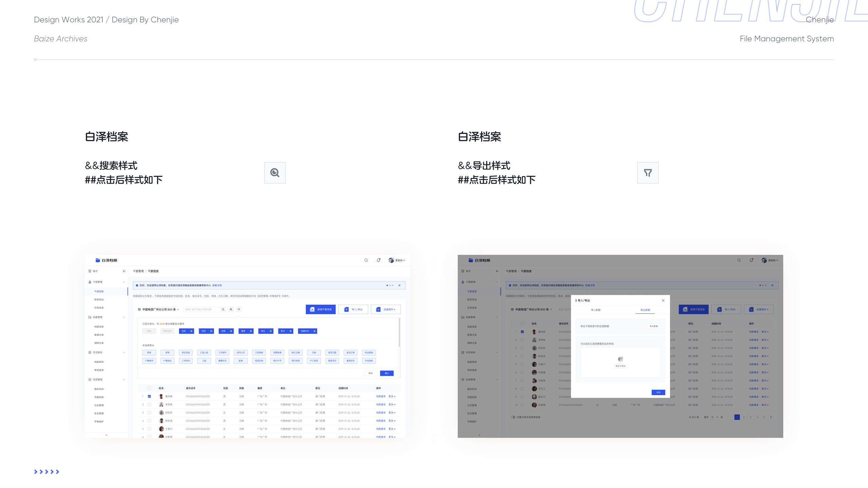Viewport: 868px width, 488px height.
Task: Click the column panel scrollbar in left mockup
Action: click(x=399, y=333)
